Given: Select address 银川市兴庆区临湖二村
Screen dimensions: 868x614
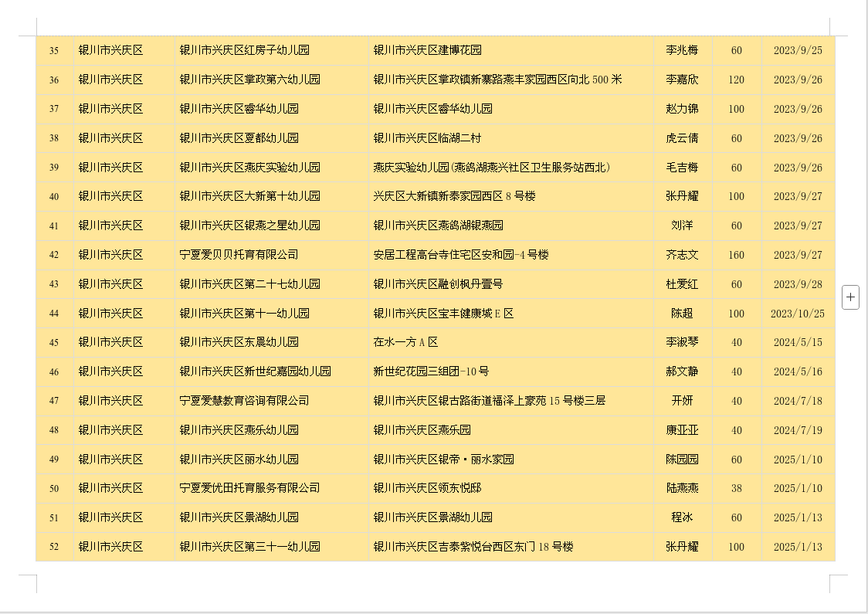Looking at the screenshot, I should click(427, 138).
